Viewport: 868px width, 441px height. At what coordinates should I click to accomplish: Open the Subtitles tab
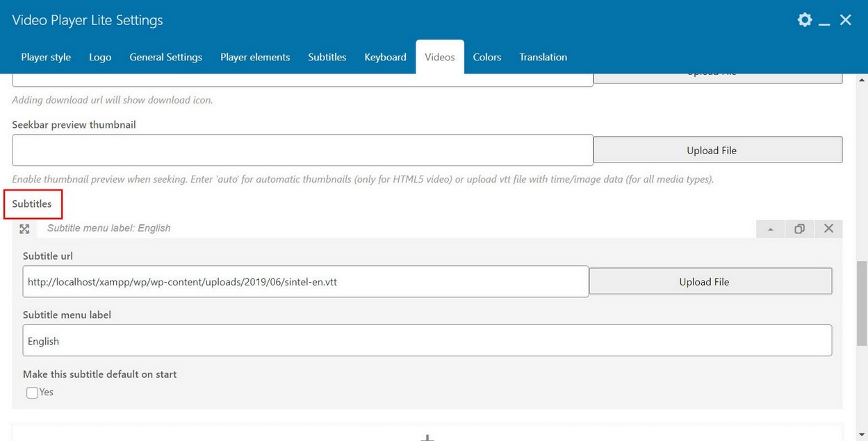(x=327, y=57)
